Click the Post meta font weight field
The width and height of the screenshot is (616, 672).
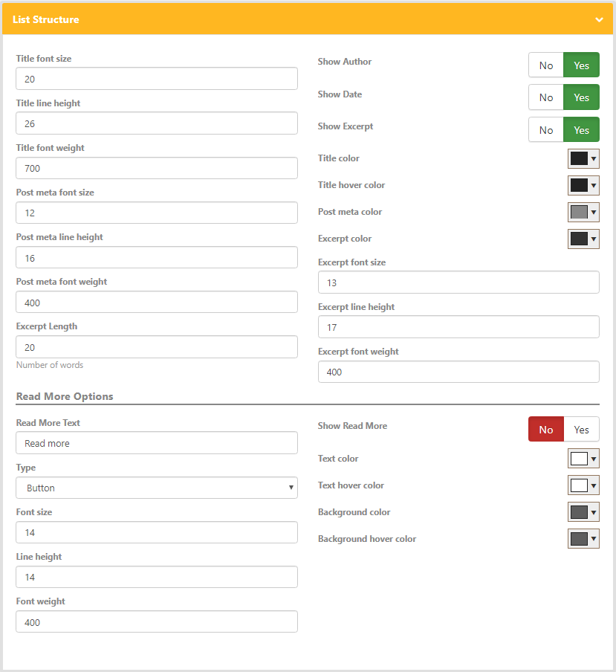pos(157,302)
